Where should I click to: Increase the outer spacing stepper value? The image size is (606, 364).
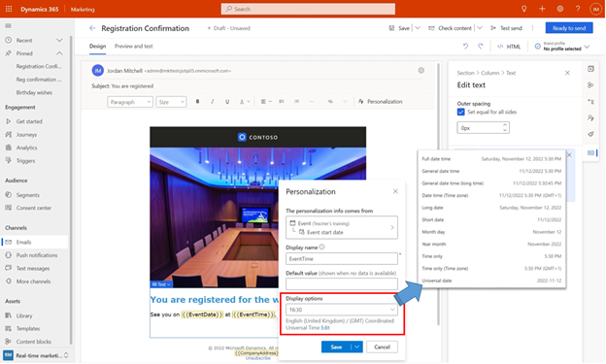[505, 125]
